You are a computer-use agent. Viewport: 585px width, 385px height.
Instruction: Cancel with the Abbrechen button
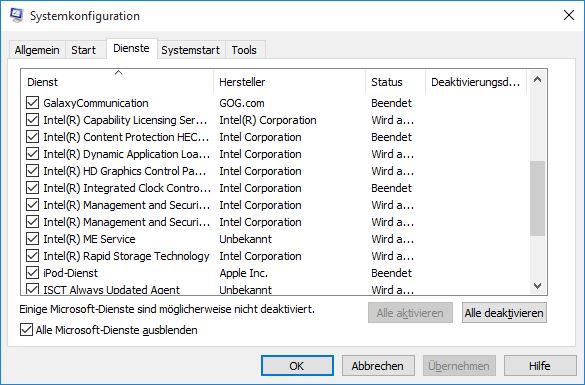(x=378, y=366)
